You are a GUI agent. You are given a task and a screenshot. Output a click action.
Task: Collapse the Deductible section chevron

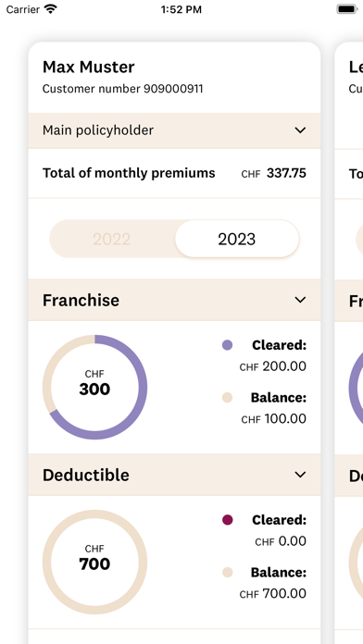coord(301,475)
